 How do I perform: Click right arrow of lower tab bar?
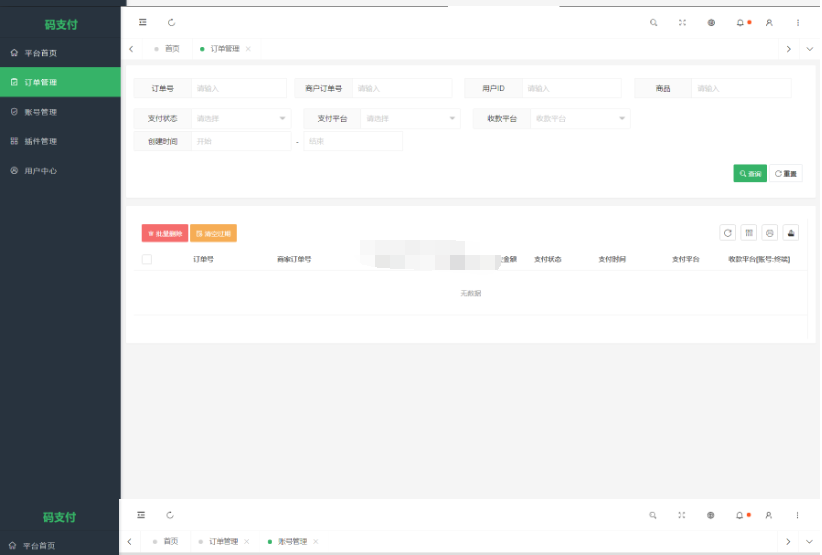click(x=788, y=541)
